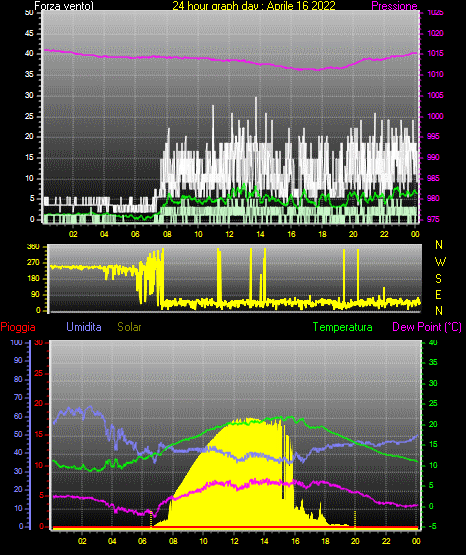Click hour 18 on wind graph axis
466x555 pixels.
point(322,234)
